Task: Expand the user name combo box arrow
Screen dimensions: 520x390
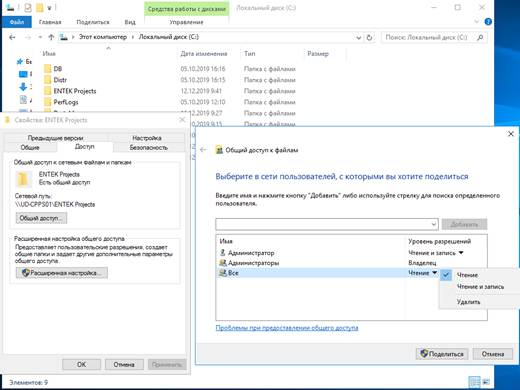Action: point(434,224)
